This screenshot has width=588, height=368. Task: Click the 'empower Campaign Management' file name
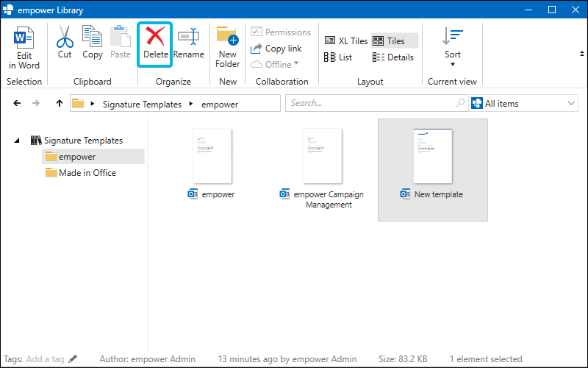(329, 199)
